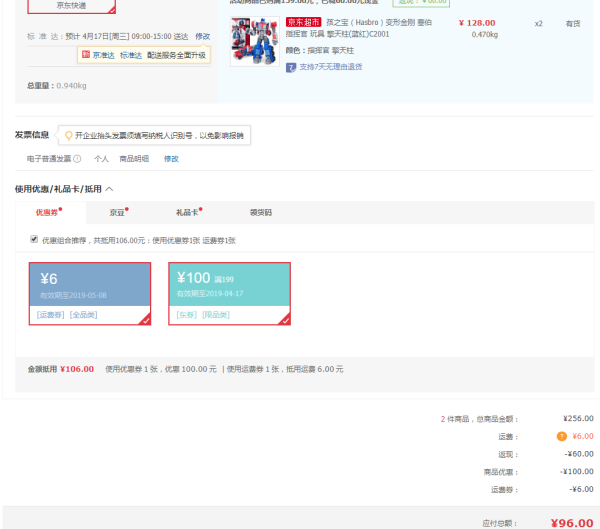Click the 京东超市 red badge
The height and width of the screenshot is (529, 600).
click(303, 23)
